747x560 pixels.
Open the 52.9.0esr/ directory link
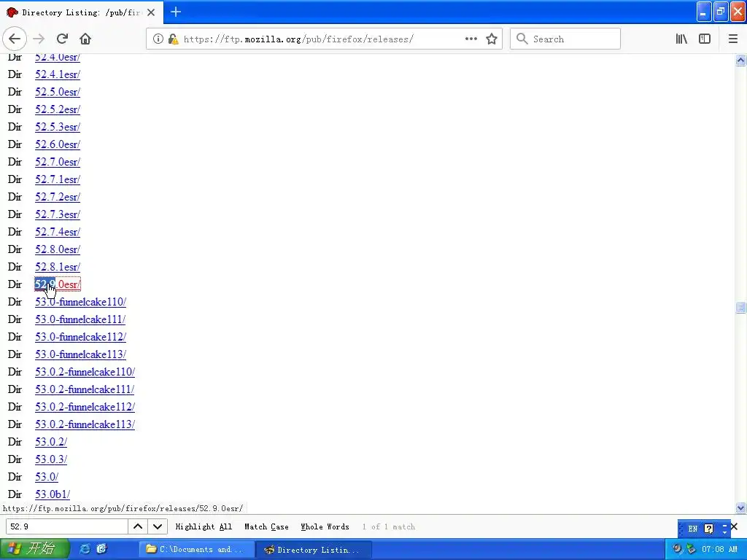tap(58, 284)
